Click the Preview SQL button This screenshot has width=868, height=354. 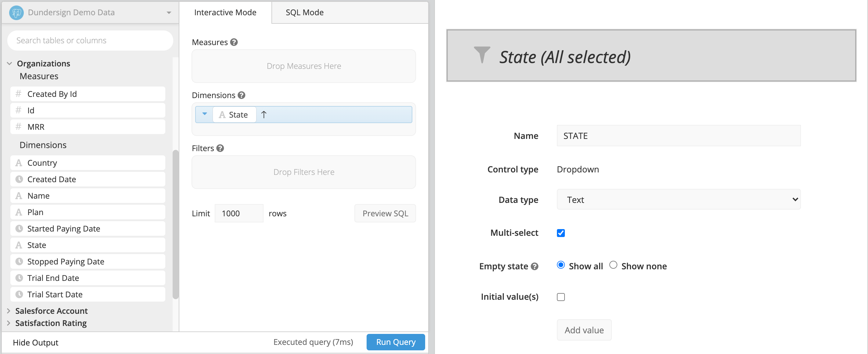click(x=385, y=213)
